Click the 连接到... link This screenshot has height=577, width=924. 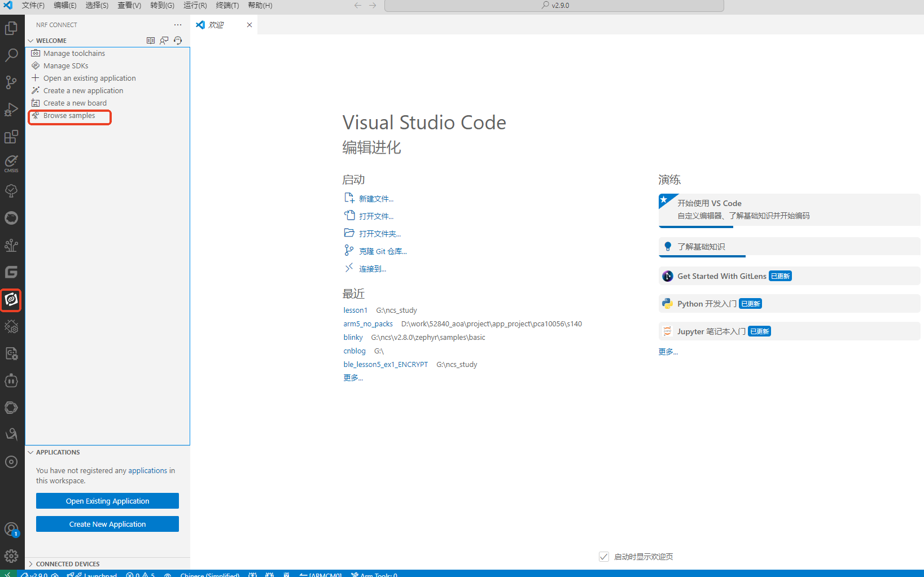(x=373, y=269)
